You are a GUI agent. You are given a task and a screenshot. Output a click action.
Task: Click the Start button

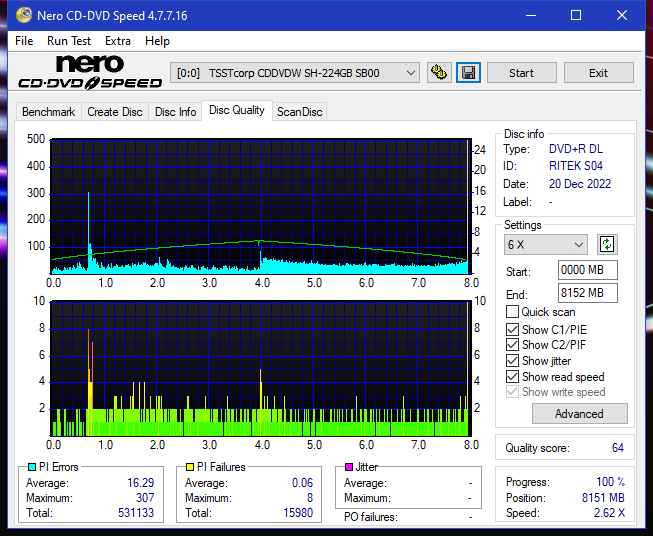pos(521,73)
